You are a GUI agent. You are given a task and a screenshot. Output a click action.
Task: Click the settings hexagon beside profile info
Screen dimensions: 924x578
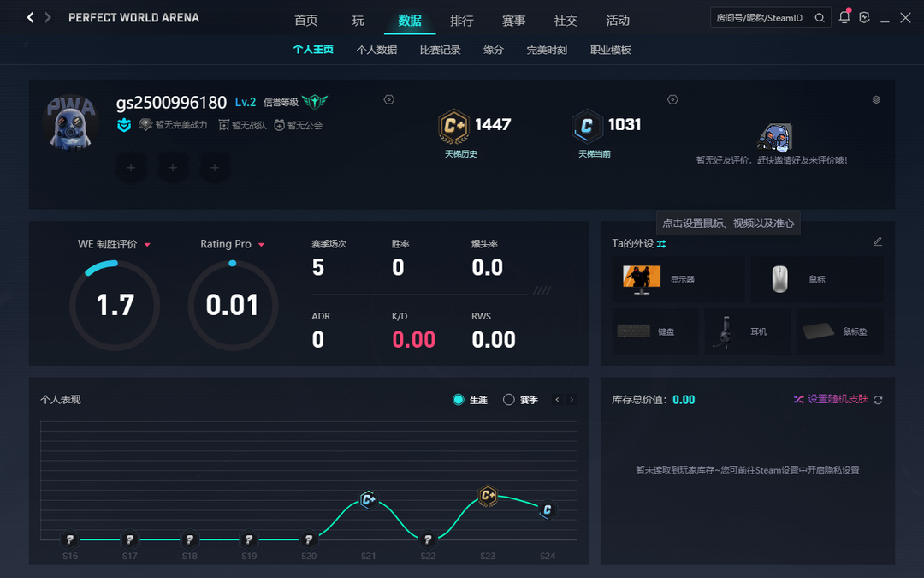[389, 99]
